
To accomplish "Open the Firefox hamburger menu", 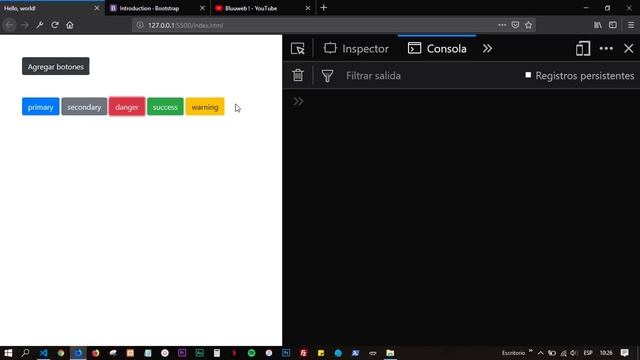I will pos(631,25).
